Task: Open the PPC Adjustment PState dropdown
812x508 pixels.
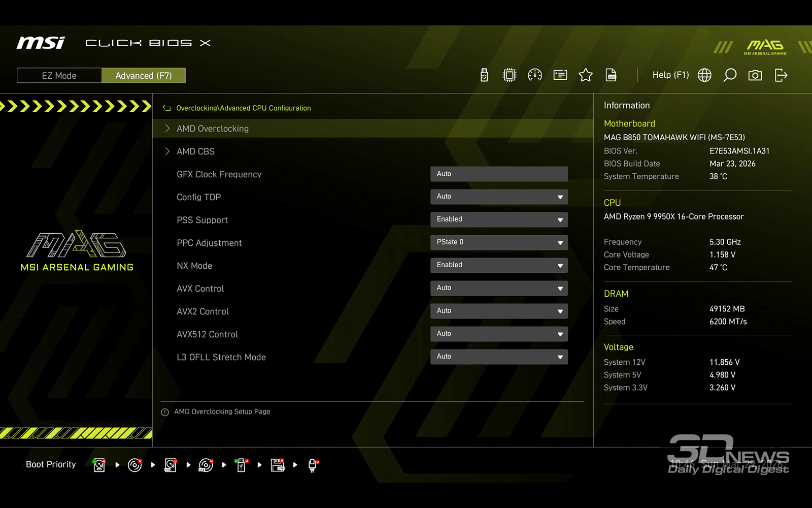Action: [499, 242]
